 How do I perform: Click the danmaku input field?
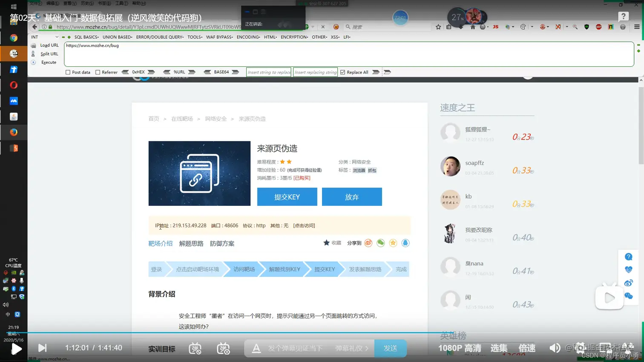click(296, 348)
